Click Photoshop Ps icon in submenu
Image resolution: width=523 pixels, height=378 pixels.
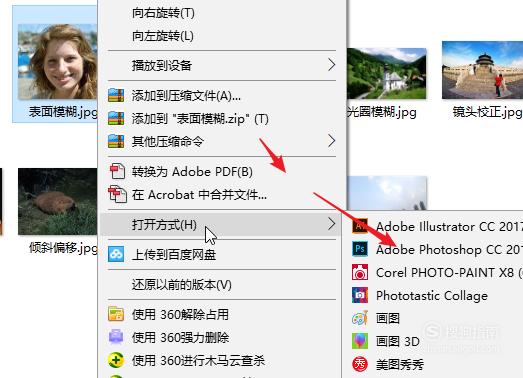pyautogui.click(x=360, y=249)
